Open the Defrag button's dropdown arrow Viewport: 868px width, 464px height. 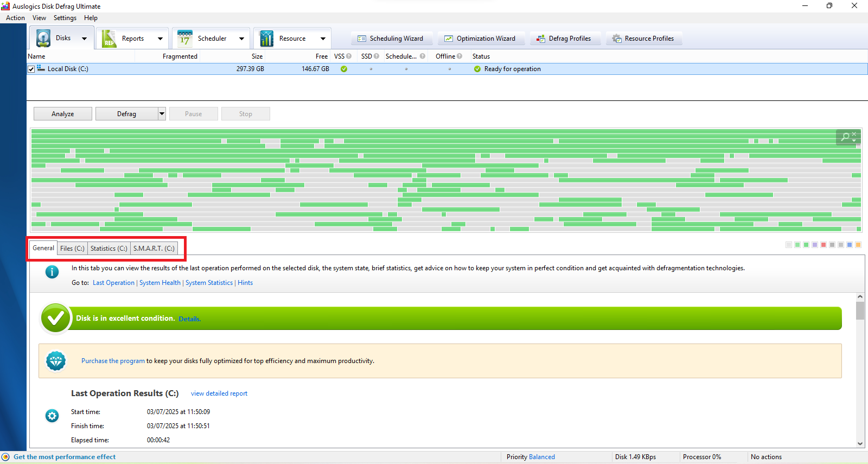162,114
